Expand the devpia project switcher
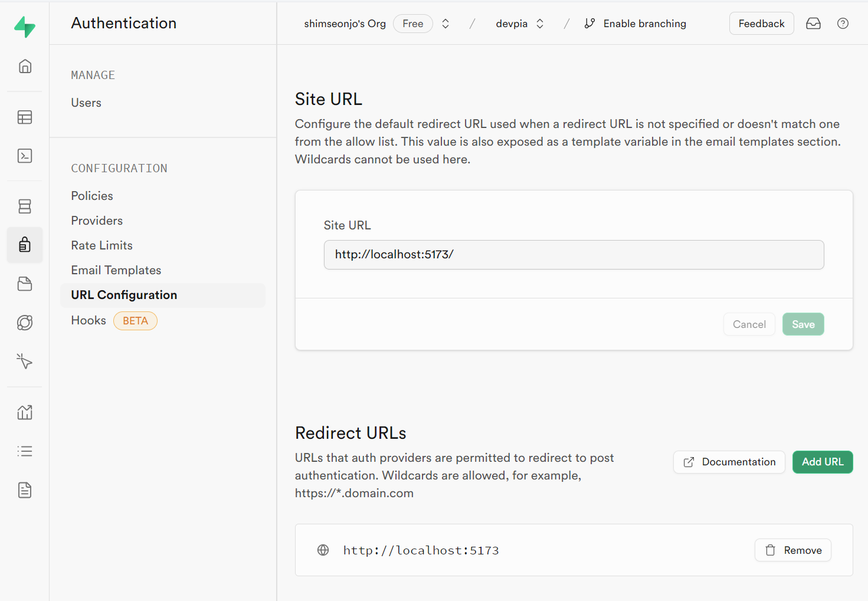 pos(539,24)
